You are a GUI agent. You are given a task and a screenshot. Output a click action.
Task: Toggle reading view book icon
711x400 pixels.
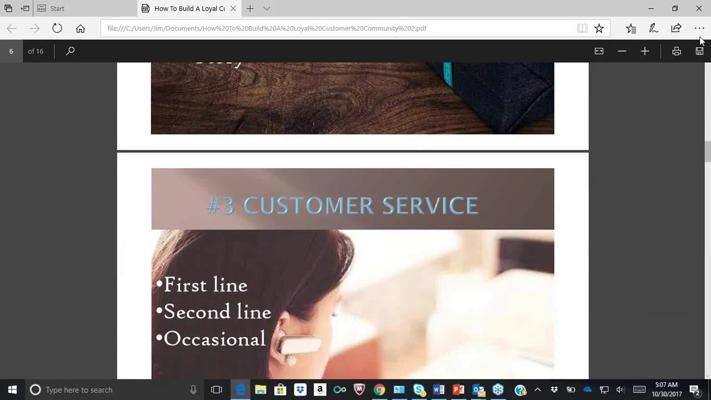(582, 28)
